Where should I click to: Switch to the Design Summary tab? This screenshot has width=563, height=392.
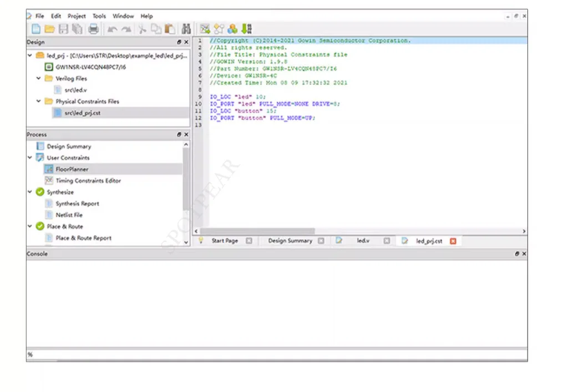coord(290,241)
